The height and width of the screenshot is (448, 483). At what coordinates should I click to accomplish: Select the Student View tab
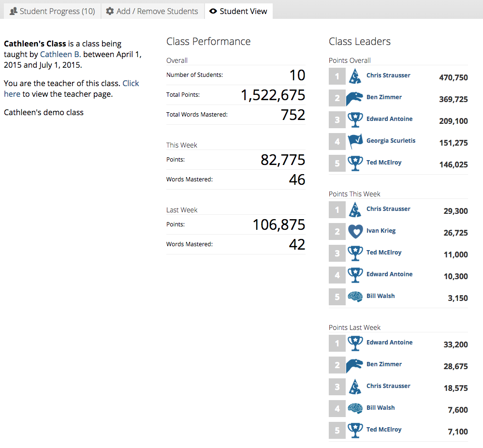pyautogui.click(x=238, y=11)
